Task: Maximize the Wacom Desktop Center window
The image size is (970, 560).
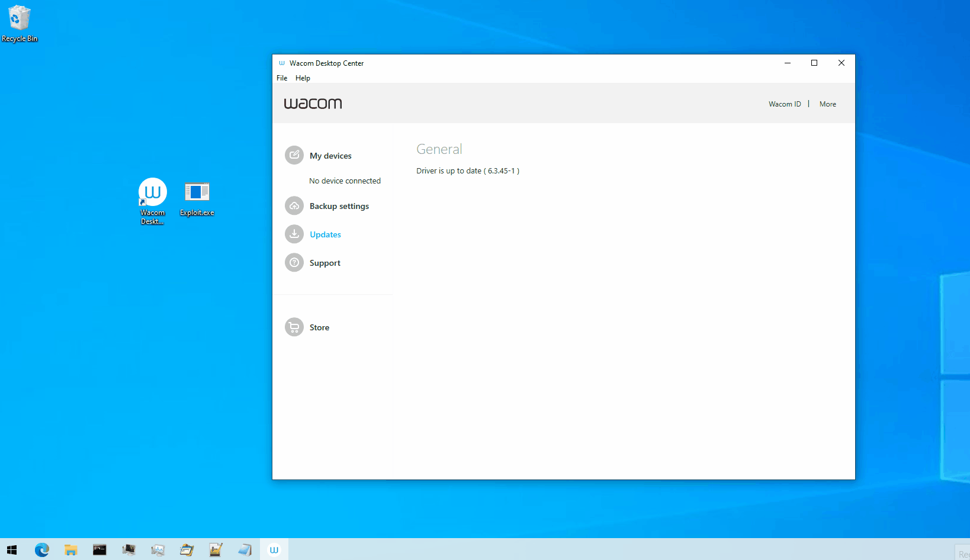Action: click(x=814, y=63)
